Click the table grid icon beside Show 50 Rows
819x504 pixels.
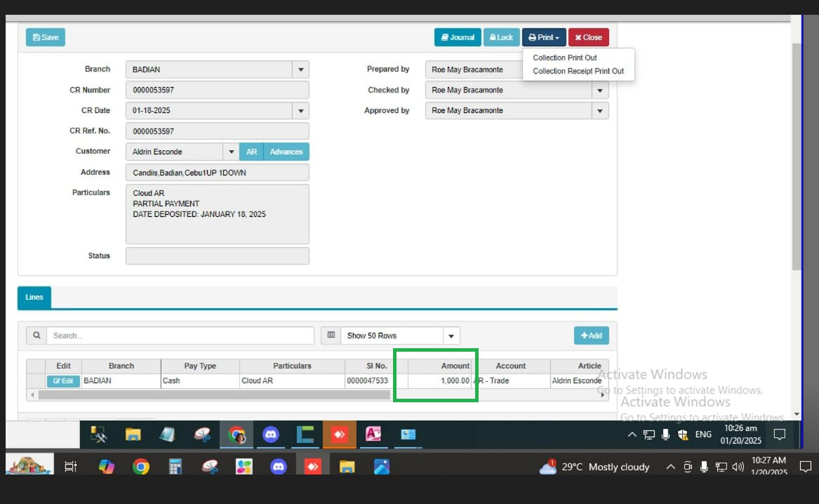click(331, 336)
